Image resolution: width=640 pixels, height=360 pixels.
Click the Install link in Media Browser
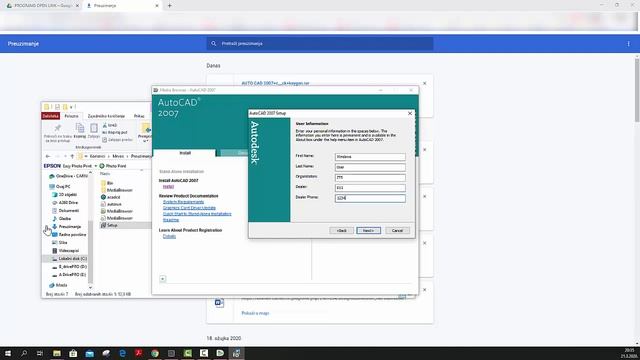(x=168, y=187)
